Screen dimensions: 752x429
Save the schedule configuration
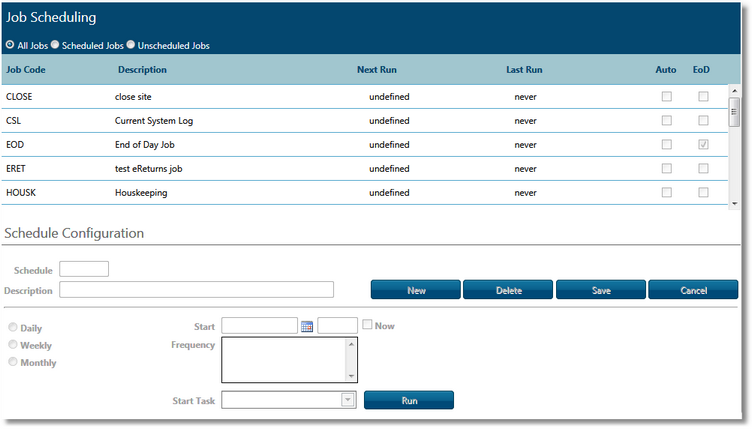[601, 290]
